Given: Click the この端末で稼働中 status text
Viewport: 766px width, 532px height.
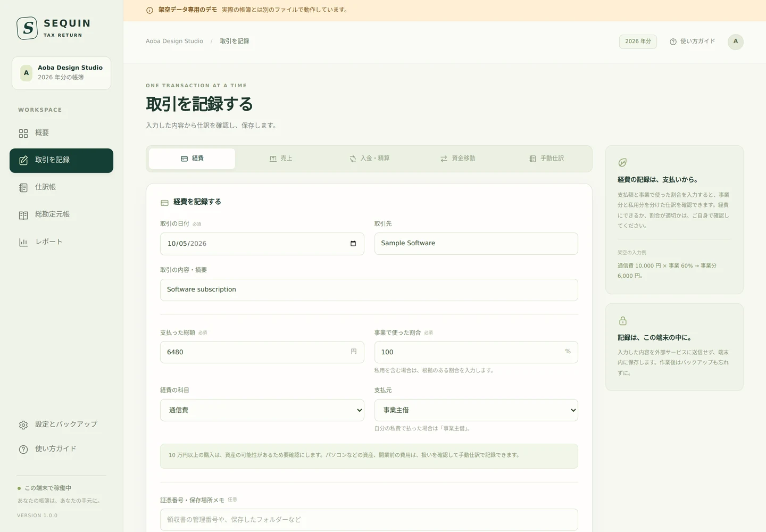Looking at the screenshot, I should [48, 488].
